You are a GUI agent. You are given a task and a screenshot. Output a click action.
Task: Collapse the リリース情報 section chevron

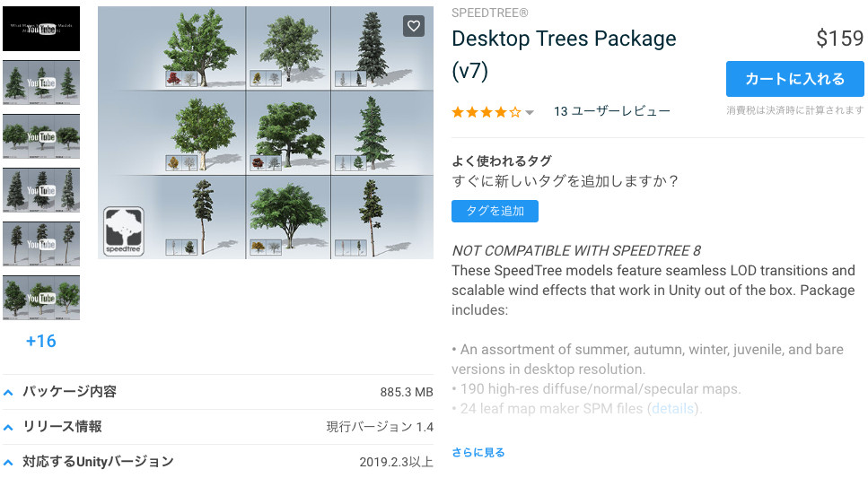[x=8, y=427]
